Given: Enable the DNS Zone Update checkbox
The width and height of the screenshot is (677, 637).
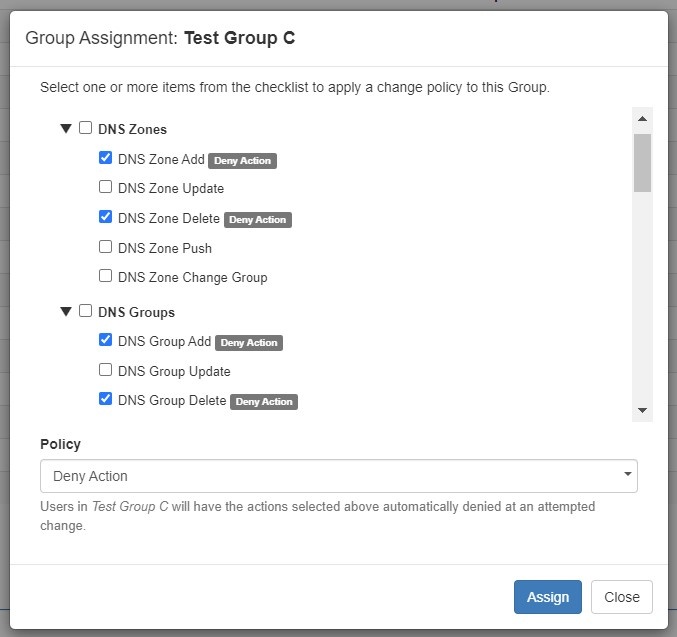Looking at the screenshot, I should point(105,187).
